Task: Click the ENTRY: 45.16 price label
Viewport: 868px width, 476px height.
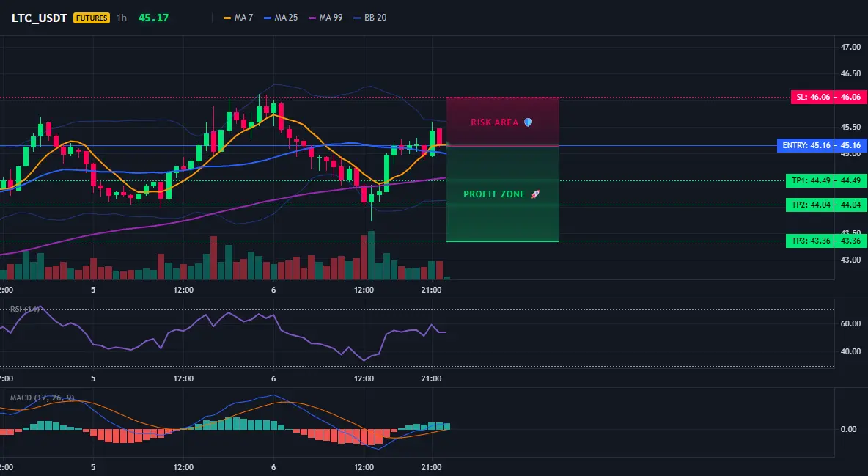Action: tap(805, 146)
